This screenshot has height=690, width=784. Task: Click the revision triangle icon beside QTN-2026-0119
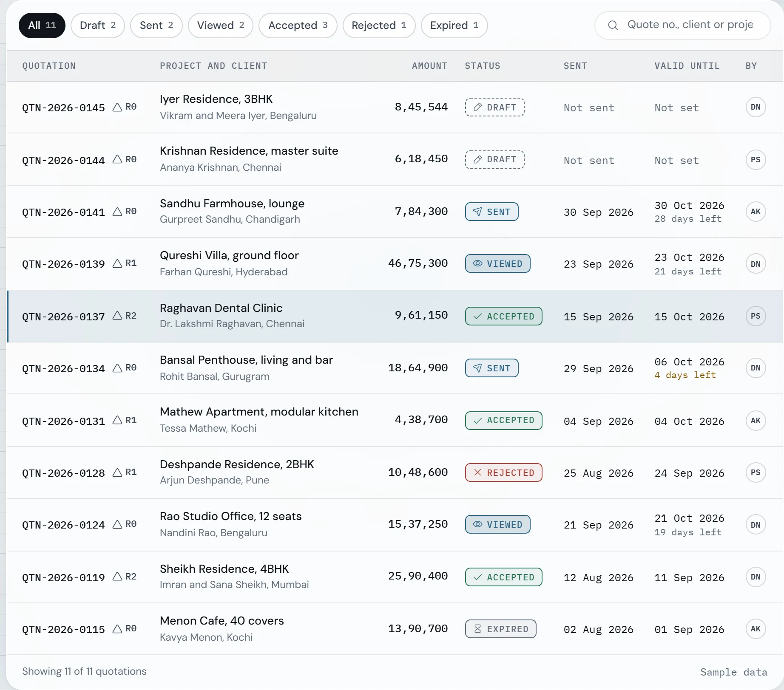coord(117,577)
